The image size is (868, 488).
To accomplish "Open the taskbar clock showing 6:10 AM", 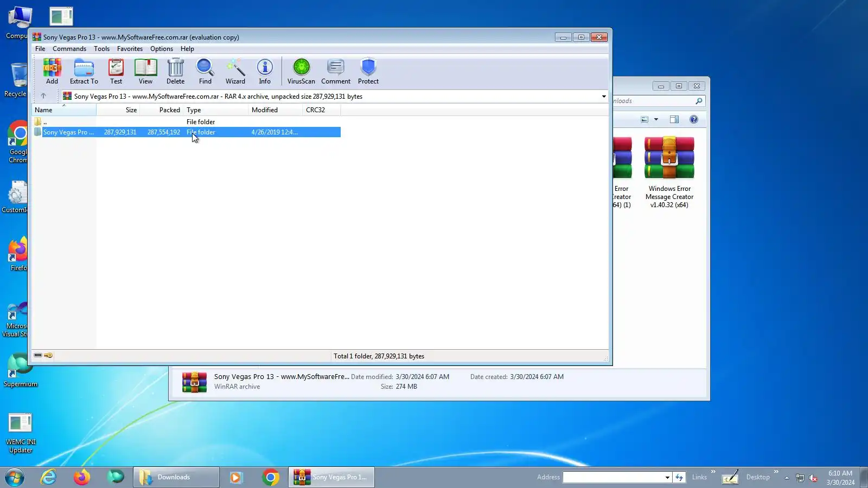I will coord(840,478).
